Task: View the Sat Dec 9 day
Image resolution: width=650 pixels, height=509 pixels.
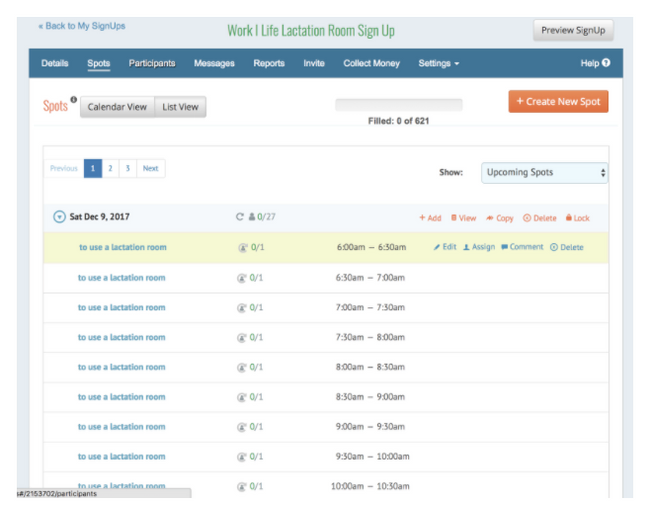Action: coord(463,218)
